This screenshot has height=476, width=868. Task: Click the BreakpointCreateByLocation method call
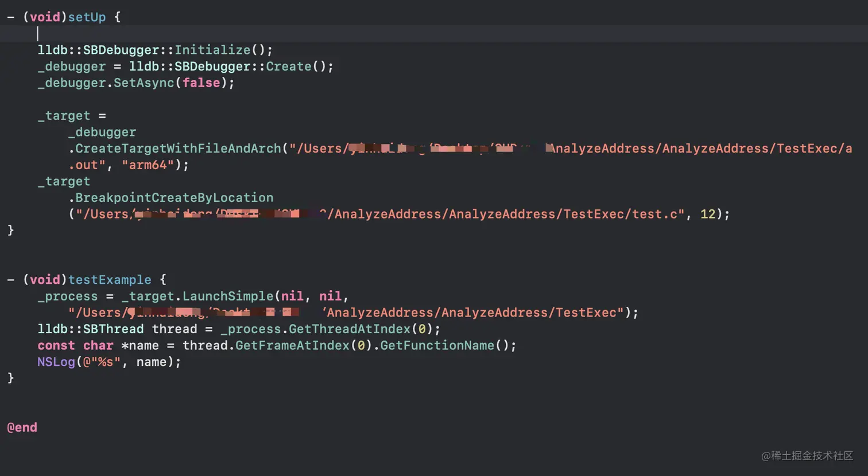click(x=175, y=198)
